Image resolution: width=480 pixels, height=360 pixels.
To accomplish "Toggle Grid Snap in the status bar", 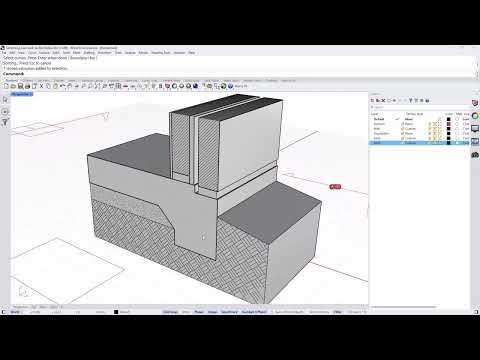I will (170, 312).
